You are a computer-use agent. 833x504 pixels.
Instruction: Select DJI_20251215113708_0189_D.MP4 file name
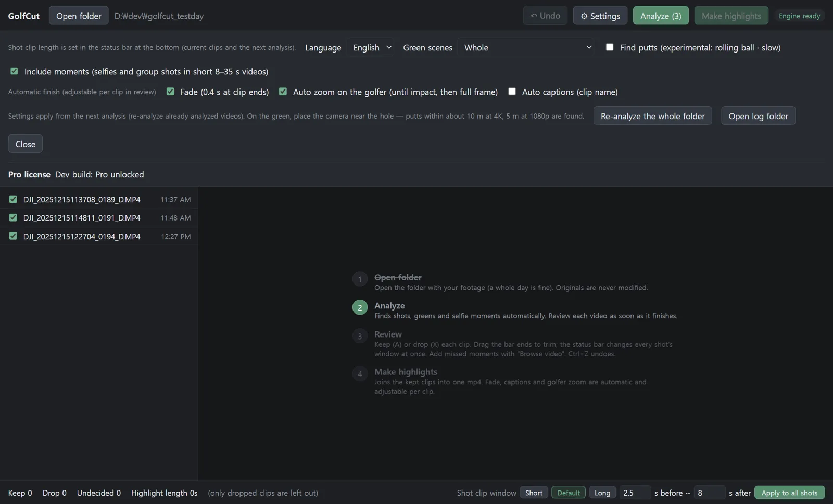pos(82,200)
